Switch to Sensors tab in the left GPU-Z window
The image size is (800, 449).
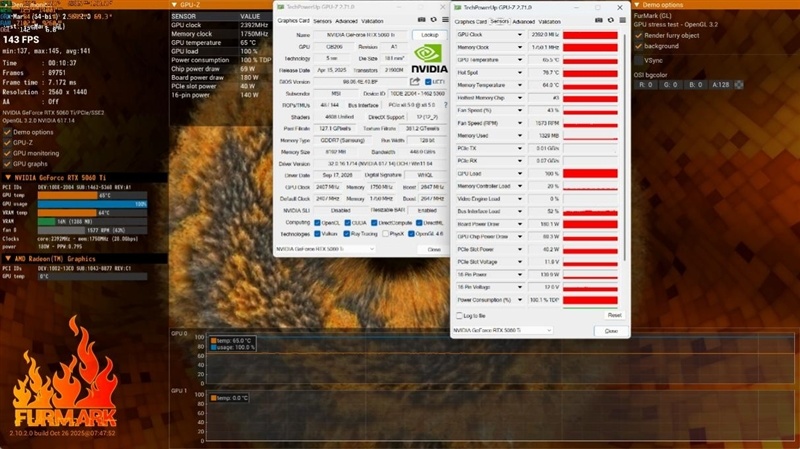click(322, 21)
